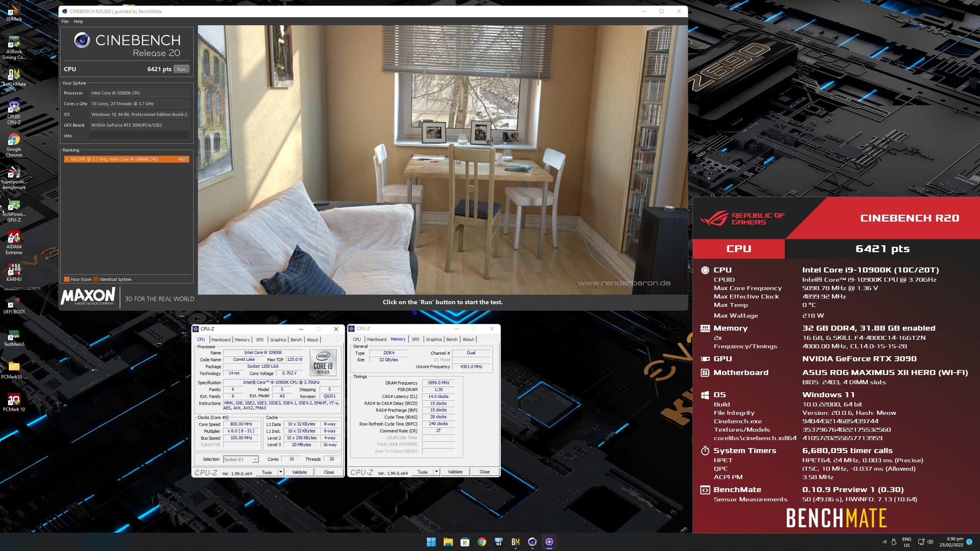Open SPD tab in left CPU-Z window

pos(260,340)
